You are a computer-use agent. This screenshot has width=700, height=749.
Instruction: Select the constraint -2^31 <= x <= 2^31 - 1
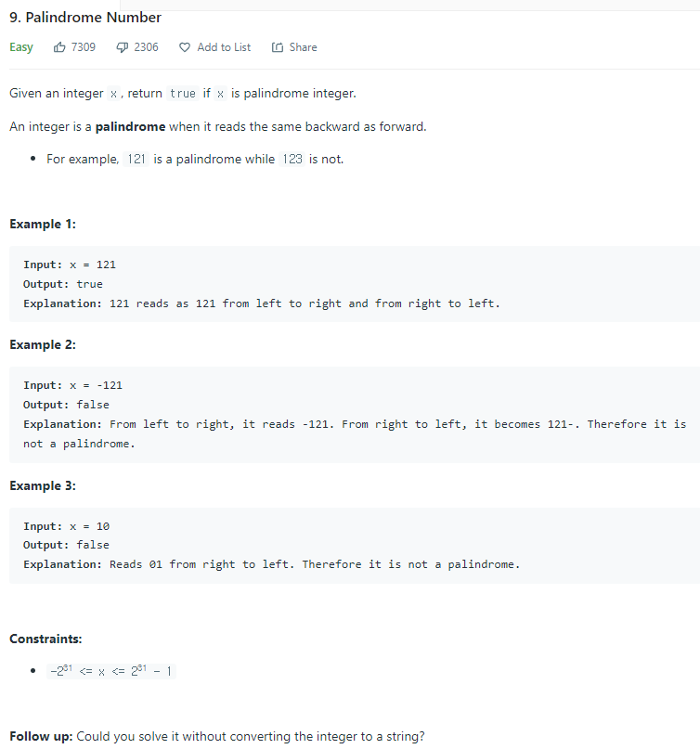(x=112, y=669)
